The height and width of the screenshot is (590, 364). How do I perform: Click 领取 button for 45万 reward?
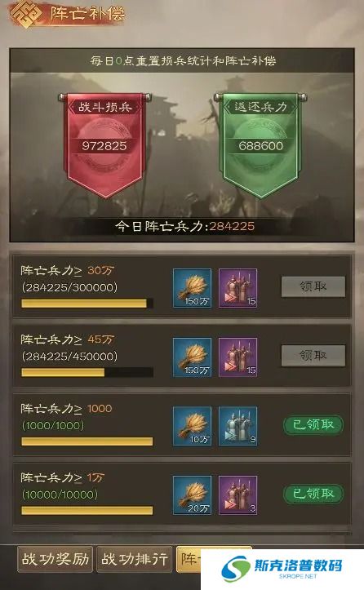coord(313,356)
